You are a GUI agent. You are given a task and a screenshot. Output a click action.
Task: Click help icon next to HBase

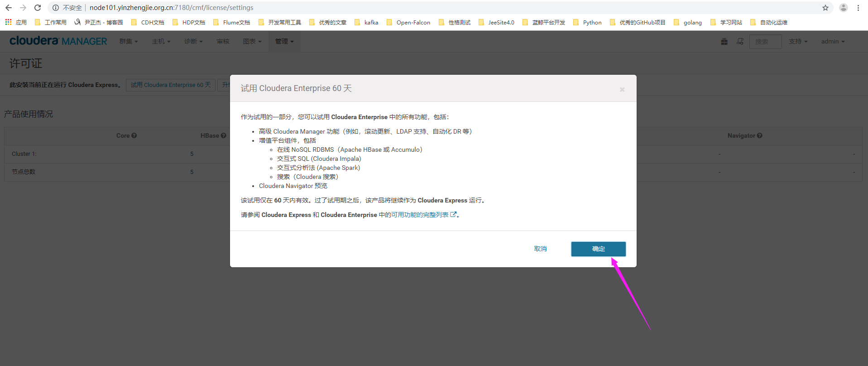223,135
